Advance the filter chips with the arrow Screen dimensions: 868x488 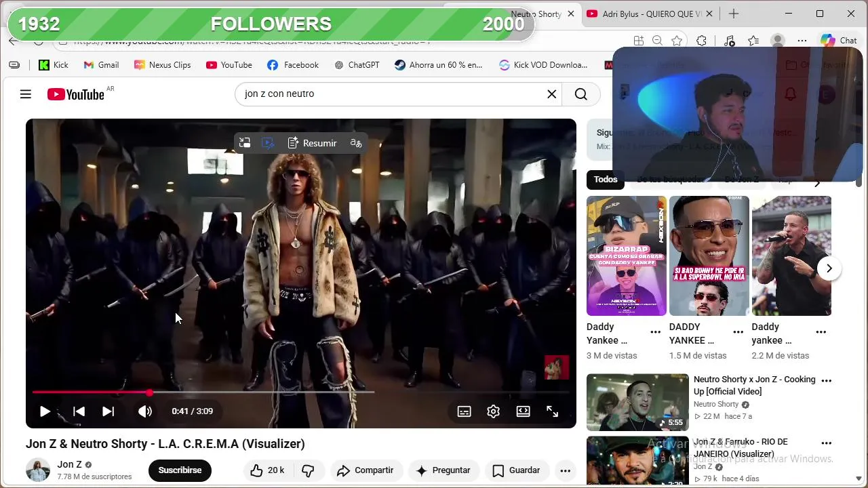(817, 182)
